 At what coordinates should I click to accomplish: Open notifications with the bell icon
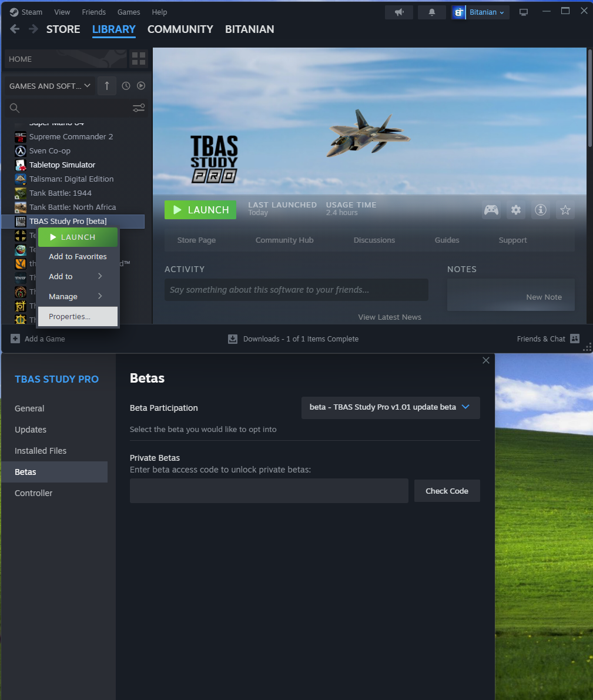[431, 12]
